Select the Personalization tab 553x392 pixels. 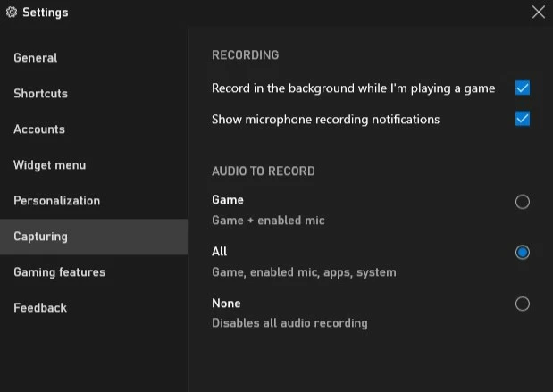click(x=56, y=201)
